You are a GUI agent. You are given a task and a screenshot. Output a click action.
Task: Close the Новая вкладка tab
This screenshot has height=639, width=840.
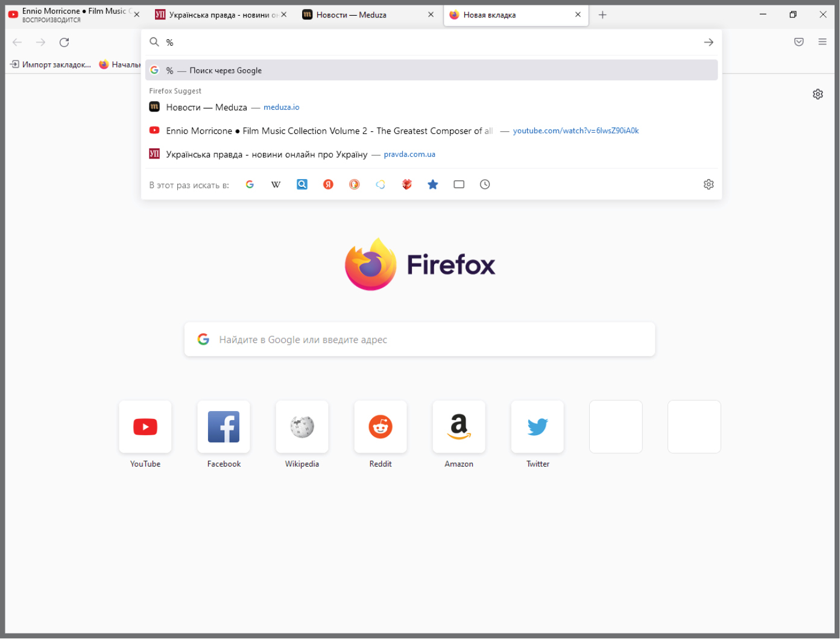(578, 14)
